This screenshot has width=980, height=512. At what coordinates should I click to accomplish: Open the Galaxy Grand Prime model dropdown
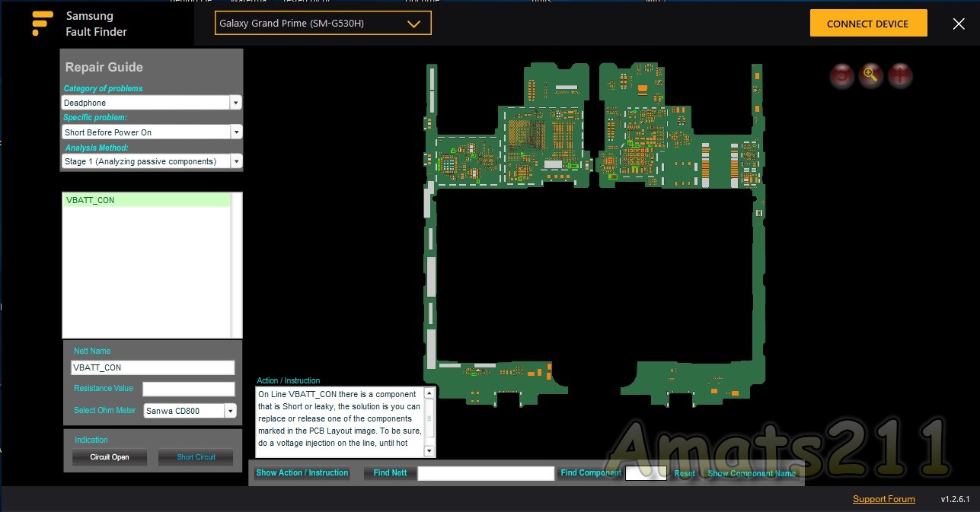323,24
